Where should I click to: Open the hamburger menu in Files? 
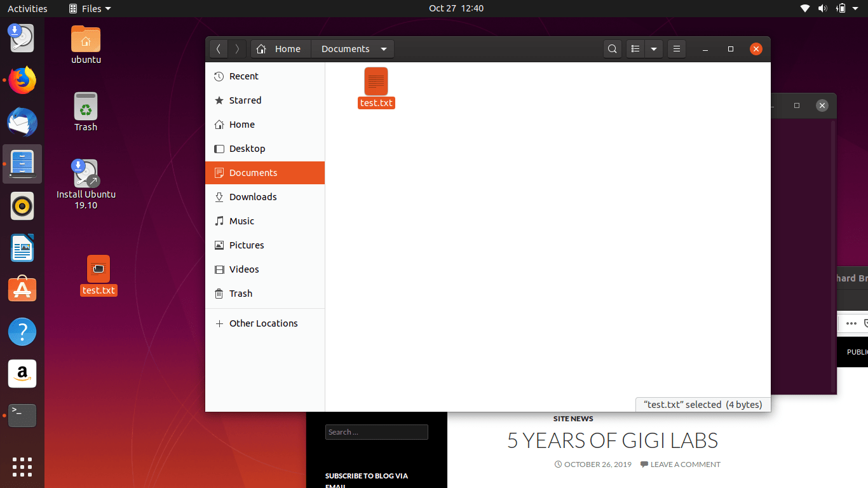tap(676, 48)
